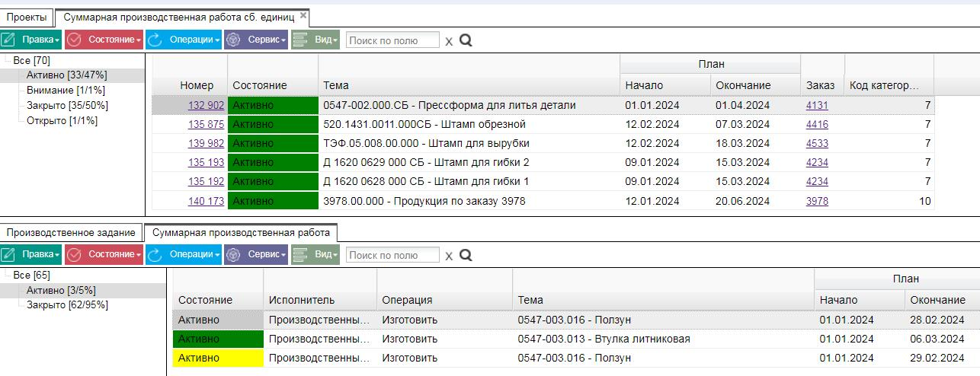Click the magnifier search icon in the top panel

[466, 40]
